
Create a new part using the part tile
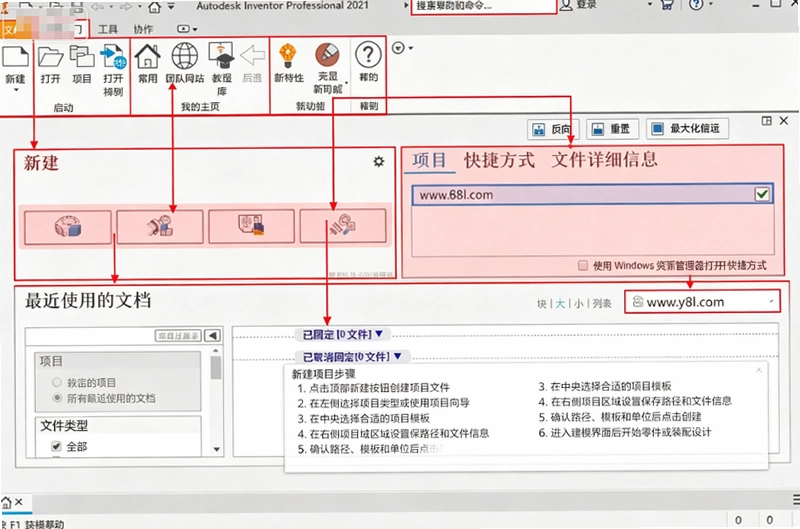tap(68, 227)
